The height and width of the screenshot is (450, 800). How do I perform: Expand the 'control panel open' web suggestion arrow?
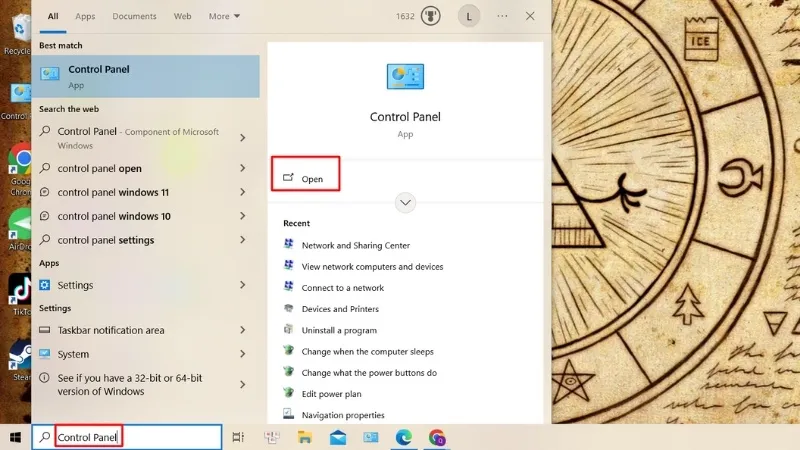click(x=243, y=168)
